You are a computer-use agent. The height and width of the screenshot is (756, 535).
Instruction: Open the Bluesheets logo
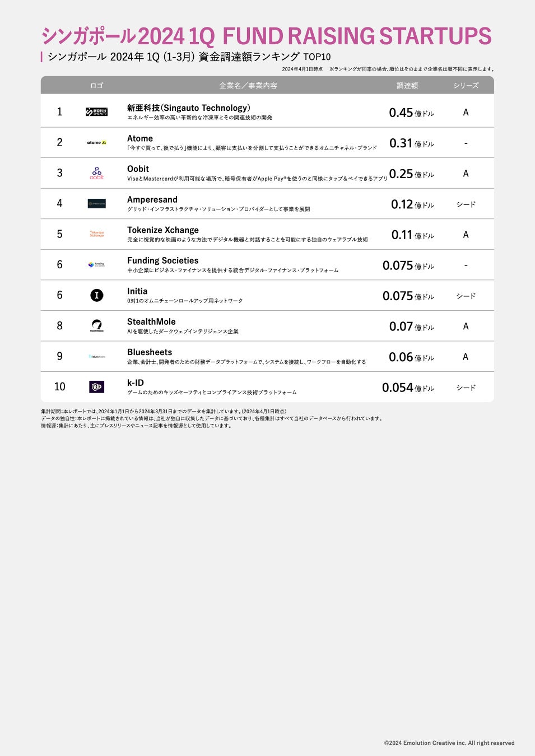[96, 356]
